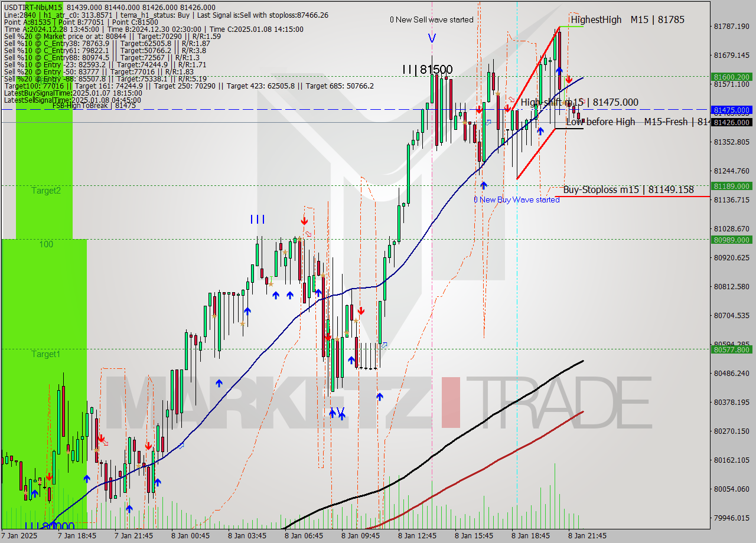This screenshot has height=543, width=756.
Task: Click the 'Target2' label on the green zone
Action: [46, 191]
